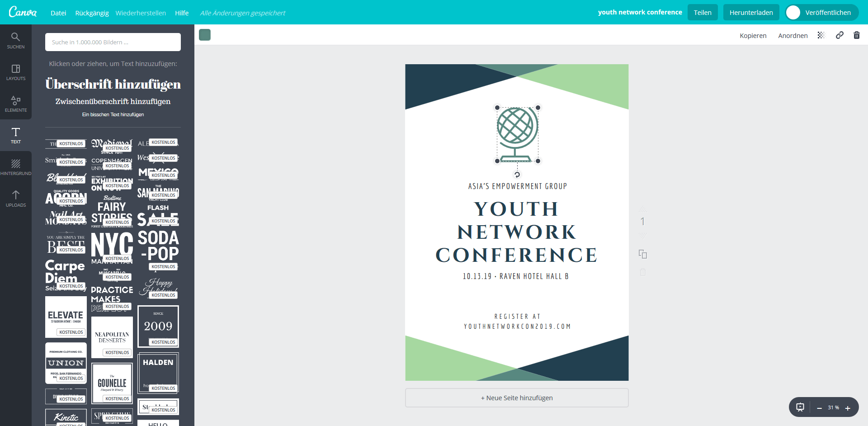Select the 2009 Since text template
The width and height of the screenshot is (868, 426).
(158, 326)
